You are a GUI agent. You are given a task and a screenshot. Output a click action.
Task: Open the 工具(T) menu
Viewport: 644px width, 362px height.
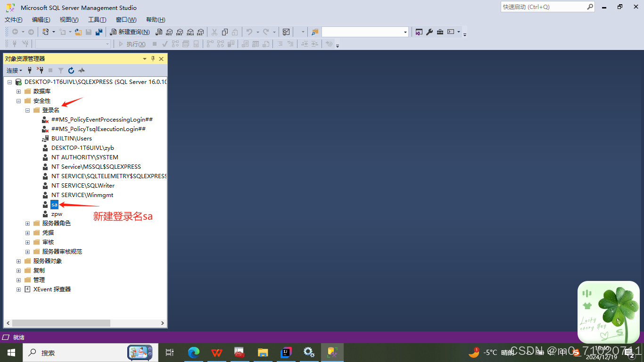coord(97,20)
